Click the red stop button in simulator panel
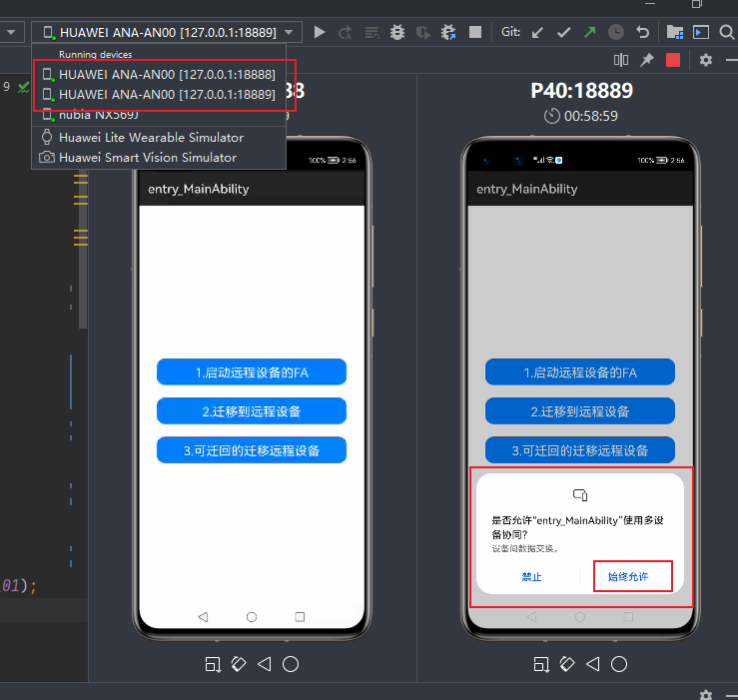Image resolution: width=738 pixels, height=700 pixels. pyautogui.click(x=673, y=60)
